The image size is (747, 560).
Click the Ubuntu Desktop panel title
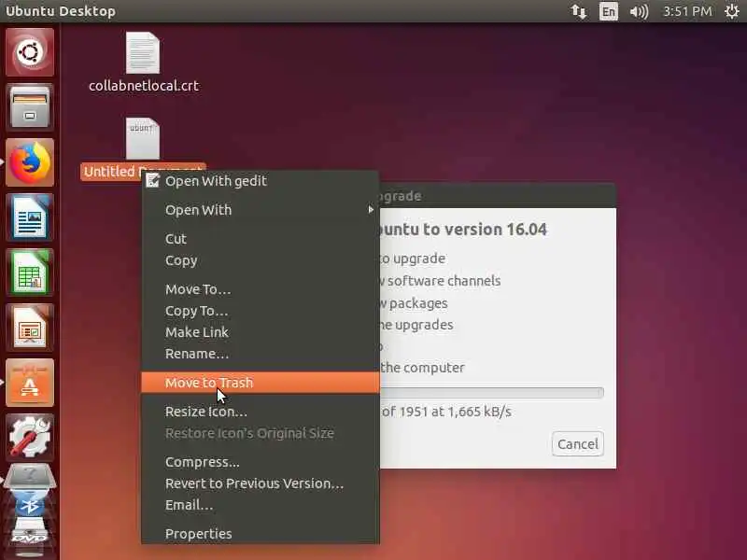(x=61, y=11)
